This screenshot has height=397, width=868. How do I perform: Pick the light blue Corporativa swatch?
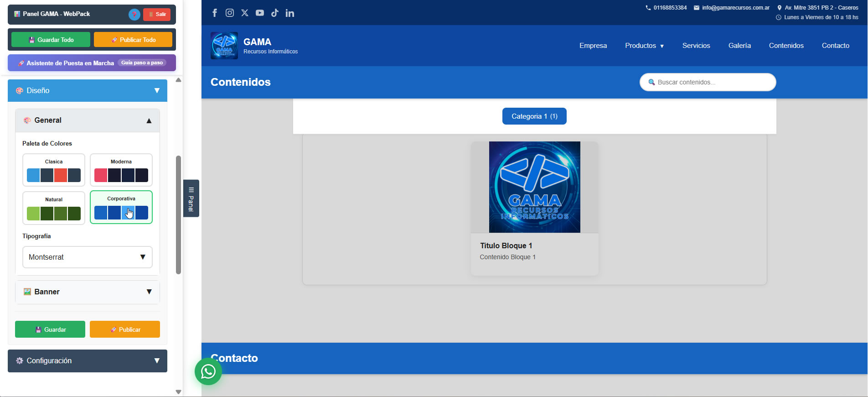click(128, 213)
